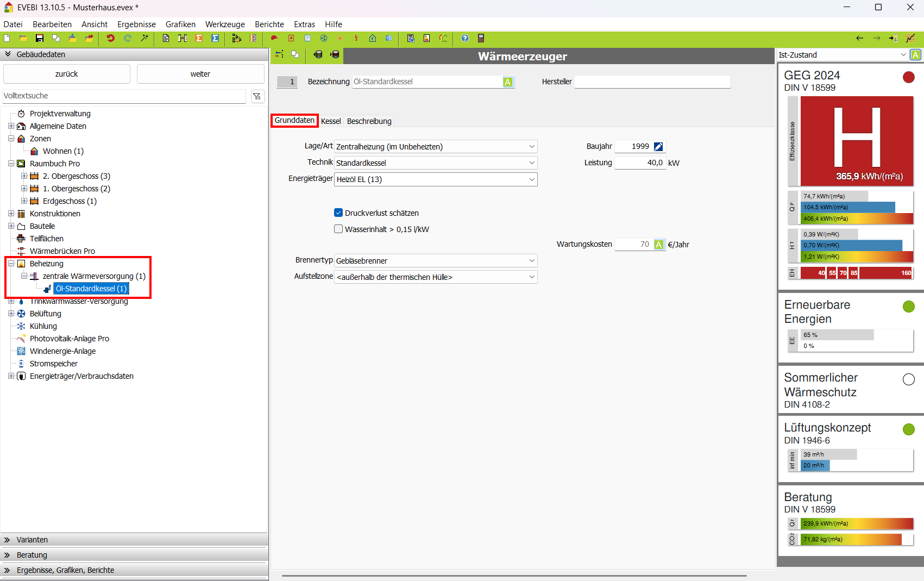The width and height of the screenshot is (924, 581).
Task: Open the Berichte menu
Action: point(269,24)
